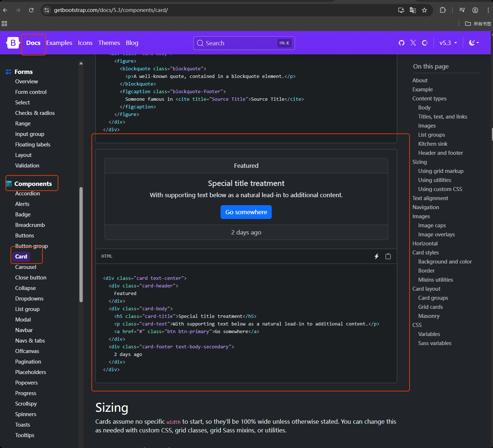
Task: Jump to Using grid markup section
Action: pyautogui.click(x=441, y=171)
